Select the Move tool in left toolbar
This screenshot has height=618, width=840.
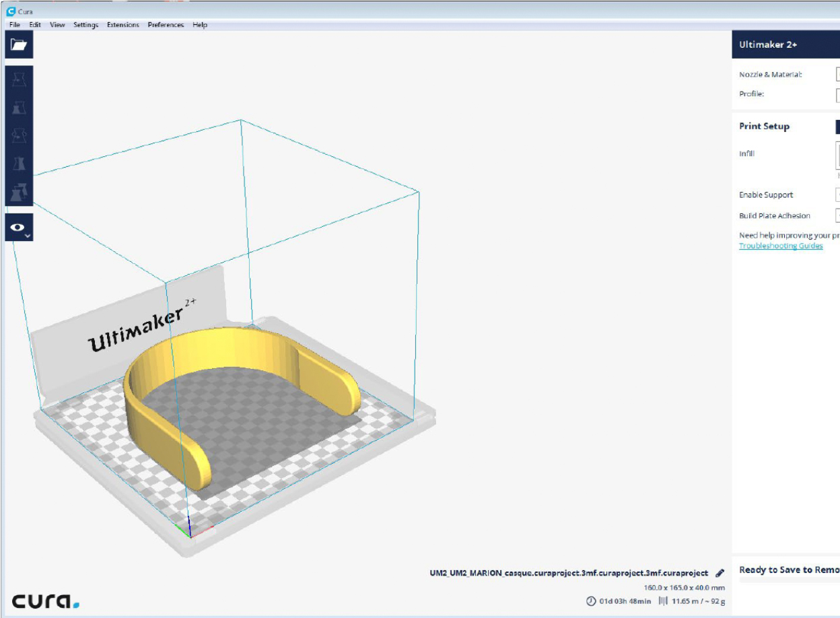pyautogui.click(x=19, y=80)
